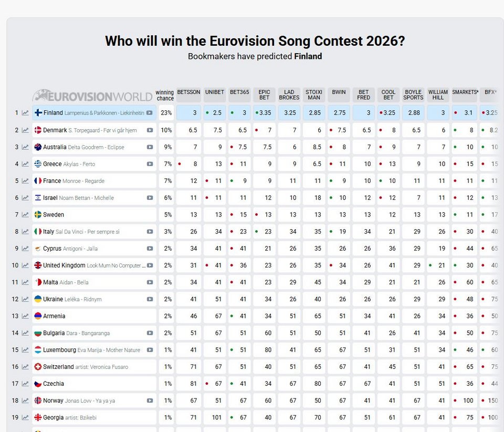Click Finland's UNIBET odds of 2.5
This screenshot has height=432, width=504.
pos(216,113)
